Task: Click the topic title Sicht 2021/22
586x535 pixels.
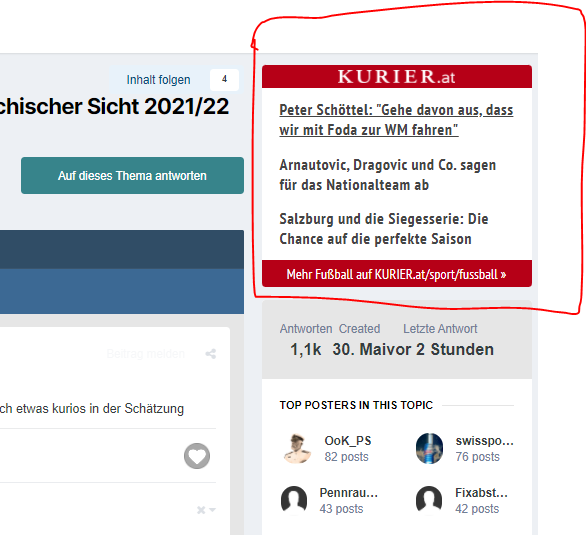Action: (158, 106)
